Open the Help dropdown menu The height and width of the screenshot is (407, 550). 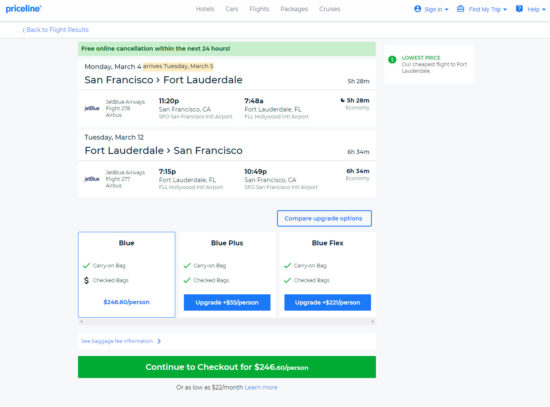pyautogui.click(x=530, y=9)
